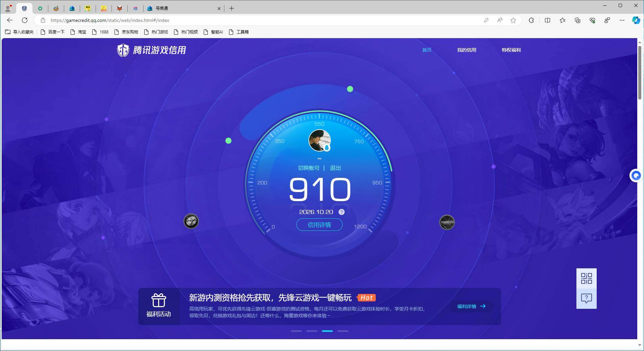Open browser settings three-dot menu
644x351 pixels.
622,20
